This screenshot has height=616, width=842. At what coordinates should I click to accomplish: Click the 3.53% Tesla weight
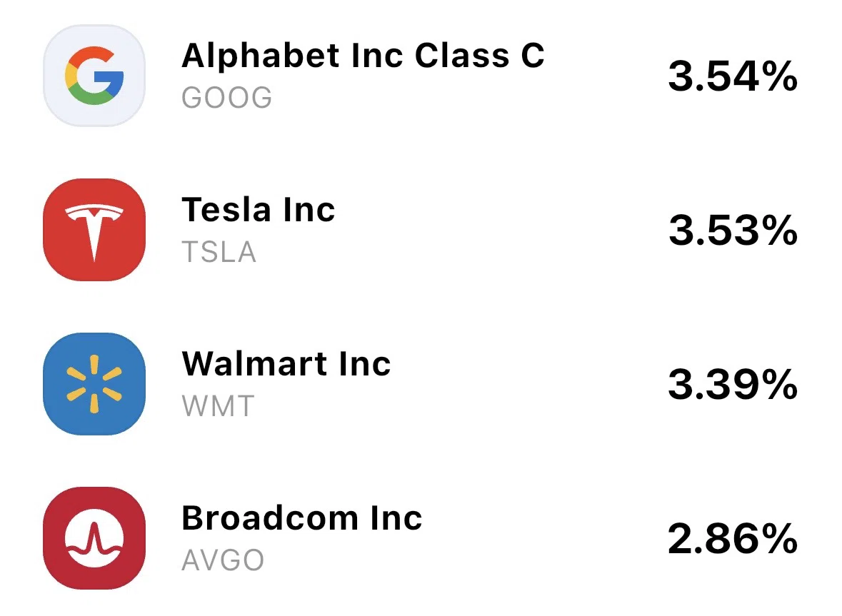point(733,230)
